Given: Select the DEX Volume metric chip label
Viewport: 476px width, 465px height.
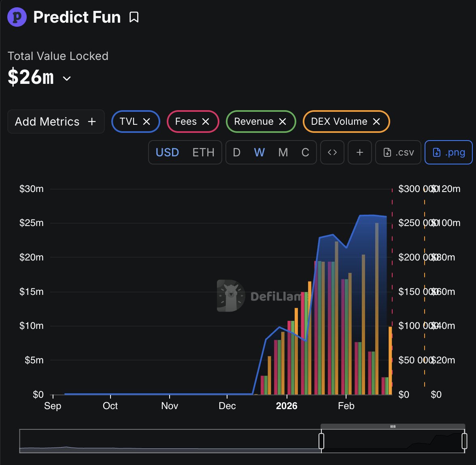Looking at the screenshot, I should click(x=339, y=122).
